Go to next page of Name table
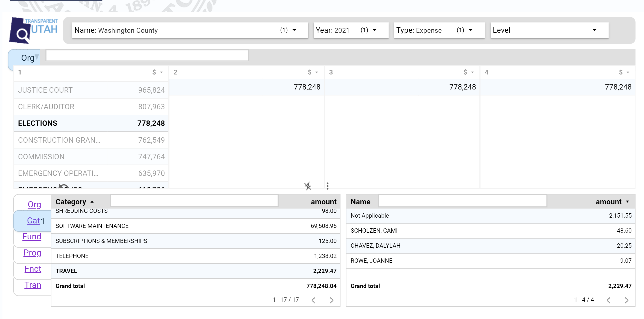The width and height of the screenshot is (644, 319). point(627,300)
